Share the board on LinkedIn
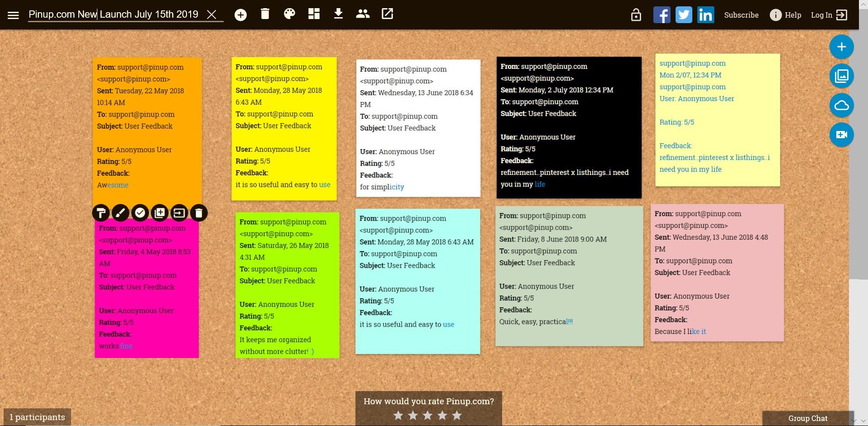Screen dimensions: 868x426 coord(706,15)
